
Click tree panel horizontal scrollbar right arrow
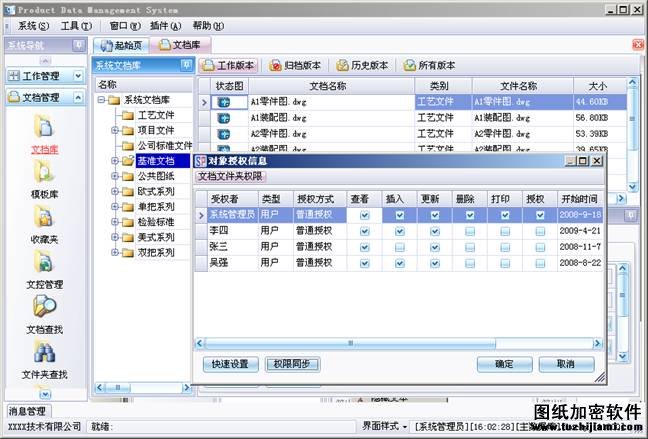pyautogui.click(x=186, y=388)
